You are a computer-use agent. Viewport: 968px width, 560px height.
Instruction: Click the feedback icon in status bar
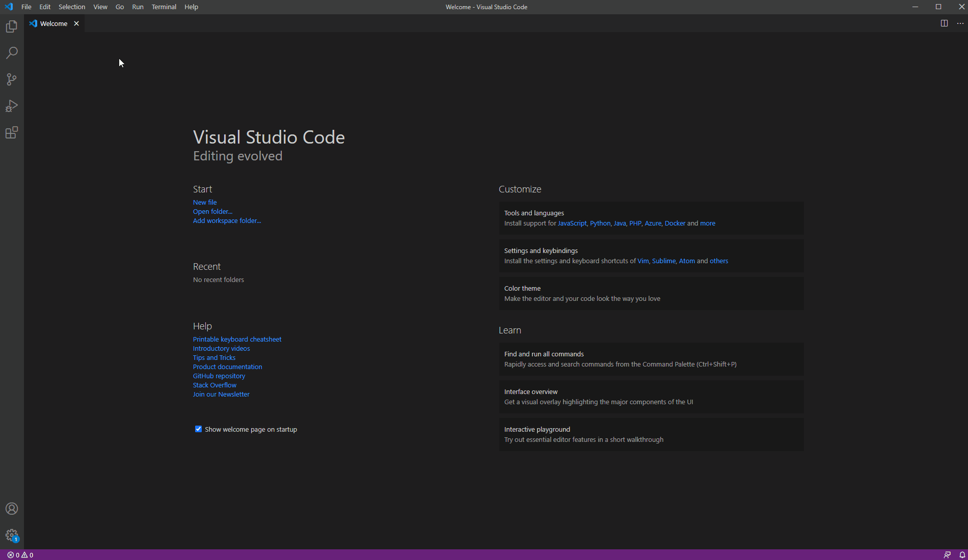(x=947, y=555)
